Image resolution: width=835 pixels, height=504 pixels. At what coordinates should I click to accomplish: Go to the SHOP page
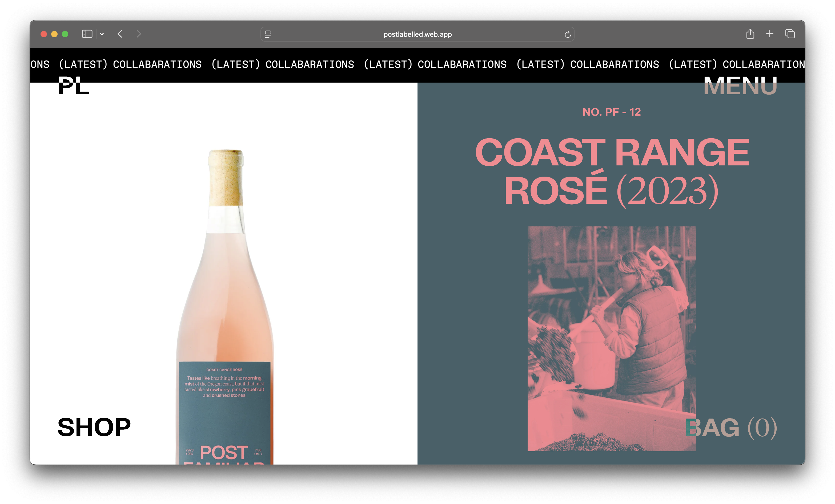(x=94, y=427)
